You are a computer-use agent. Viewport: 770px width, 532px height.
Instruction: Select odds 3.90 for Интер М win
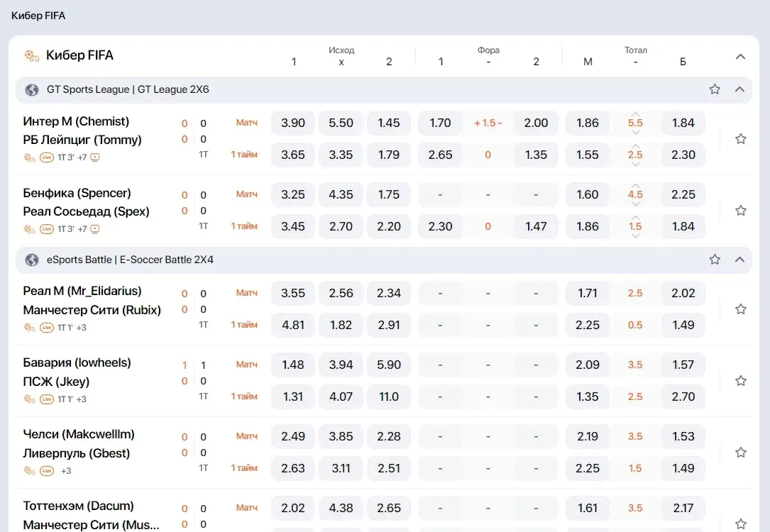pos(293,123)
